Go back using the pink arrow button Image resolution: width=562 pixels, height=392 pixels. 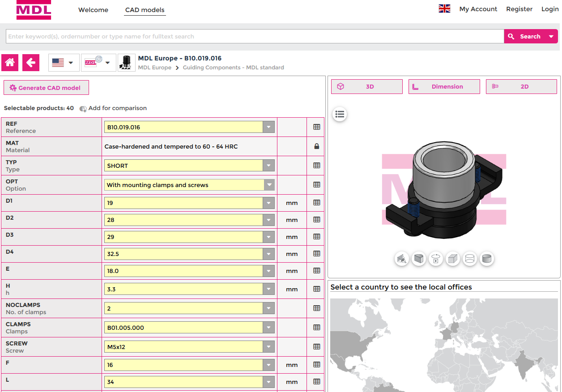tap(31, 63)
